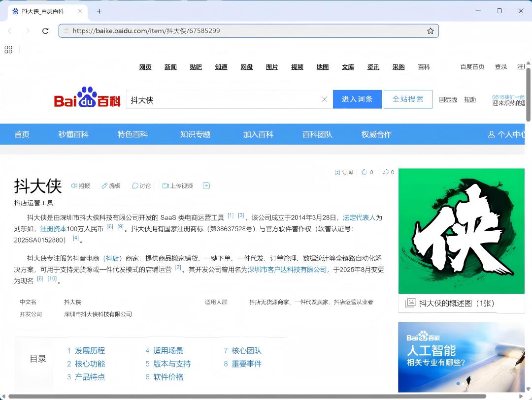Open the 网盘 top navigation link
532x400 pixels.
coord(247,67)
